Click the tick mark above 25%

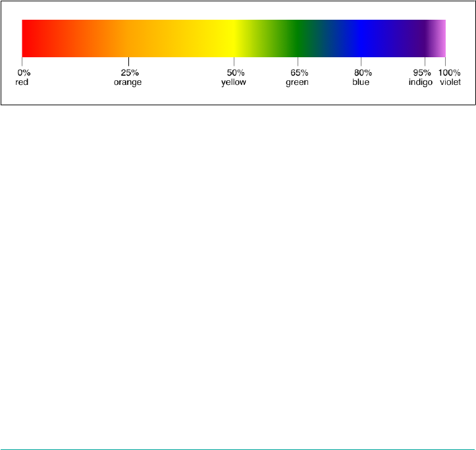[x=129, y=62]
